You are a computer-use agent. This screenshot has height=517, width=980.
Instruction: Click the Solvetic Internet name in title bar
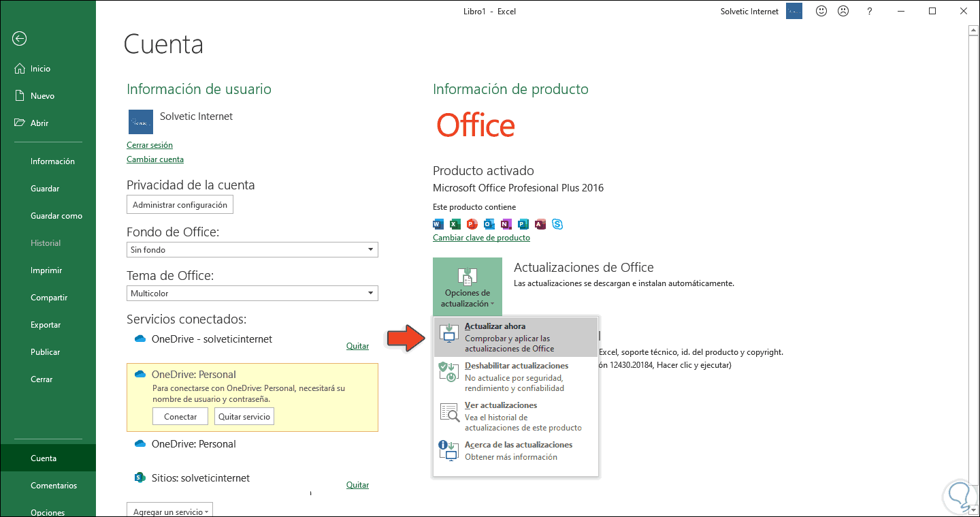(750, 11)
